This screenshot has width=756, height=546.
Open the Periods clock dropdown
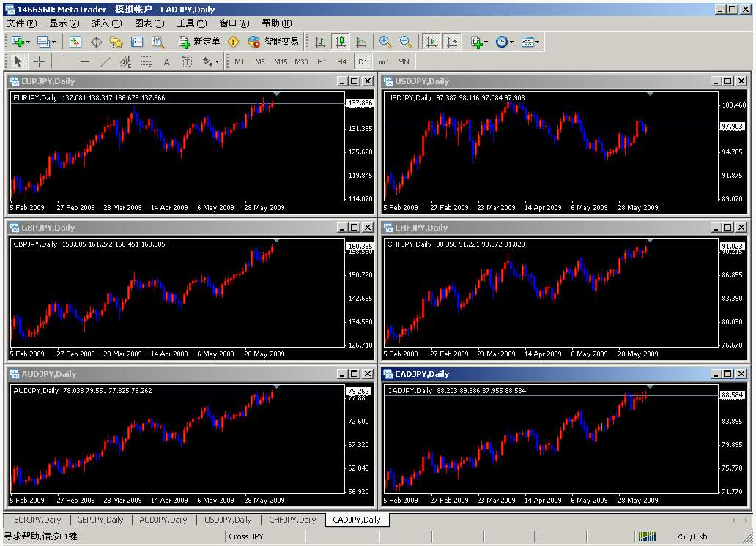tap(504, 42)
